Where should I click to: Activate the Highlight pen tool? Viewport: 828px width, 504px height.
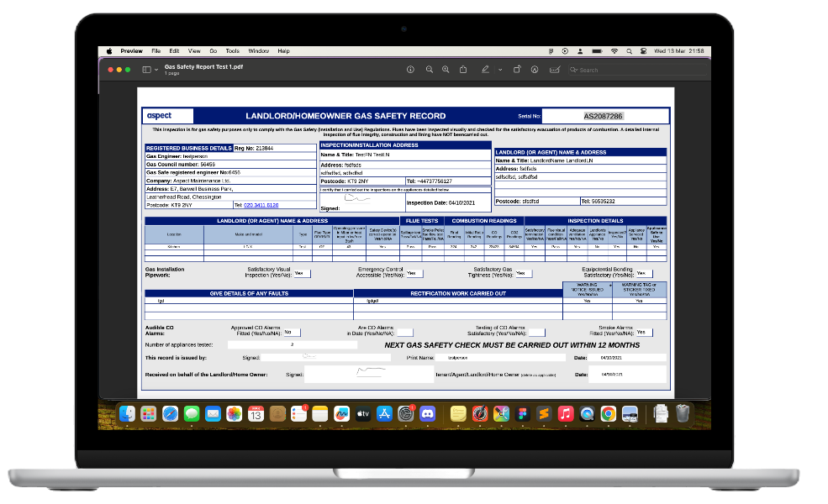pos(485,70)
